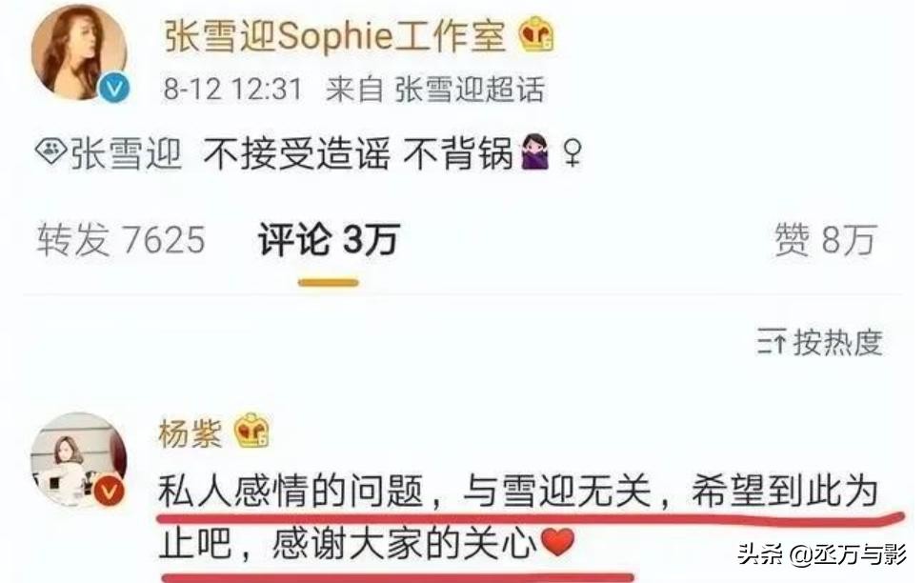The height and width of the screenshot is (583, 924).
Task: Open 杨紫's commenter avatar
Action: (x=78, y=460)
